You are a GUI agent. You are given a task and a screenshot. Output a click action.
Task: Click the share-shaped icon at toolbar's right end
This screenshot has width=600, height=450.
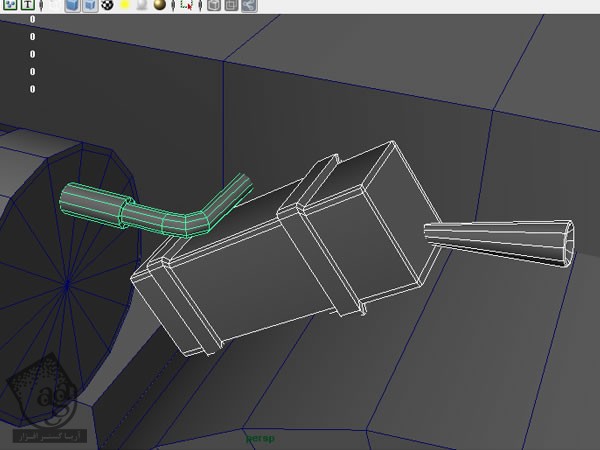click(x=248, y=5)
